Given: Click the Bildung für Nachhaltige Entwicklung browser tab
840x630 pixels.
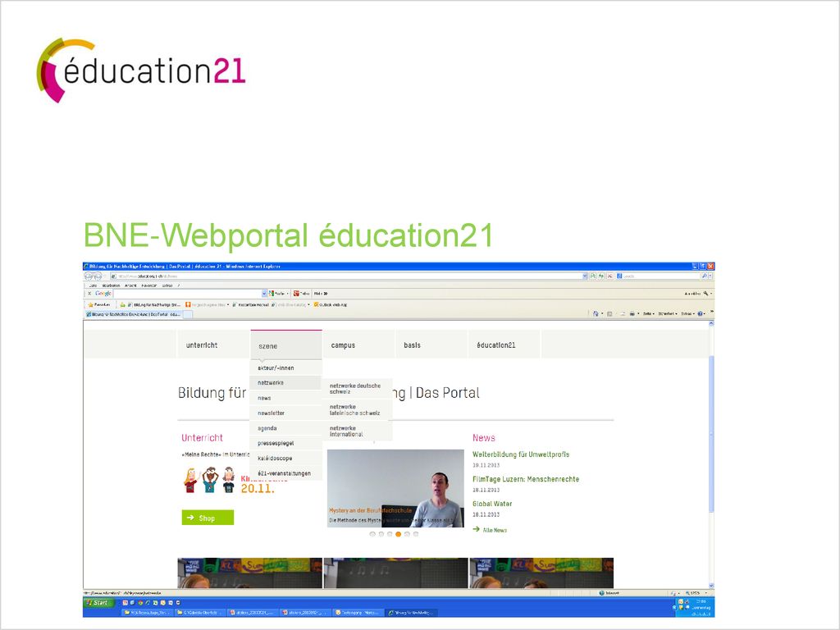Looking at the screenshot, I should [x=134, y=314].
